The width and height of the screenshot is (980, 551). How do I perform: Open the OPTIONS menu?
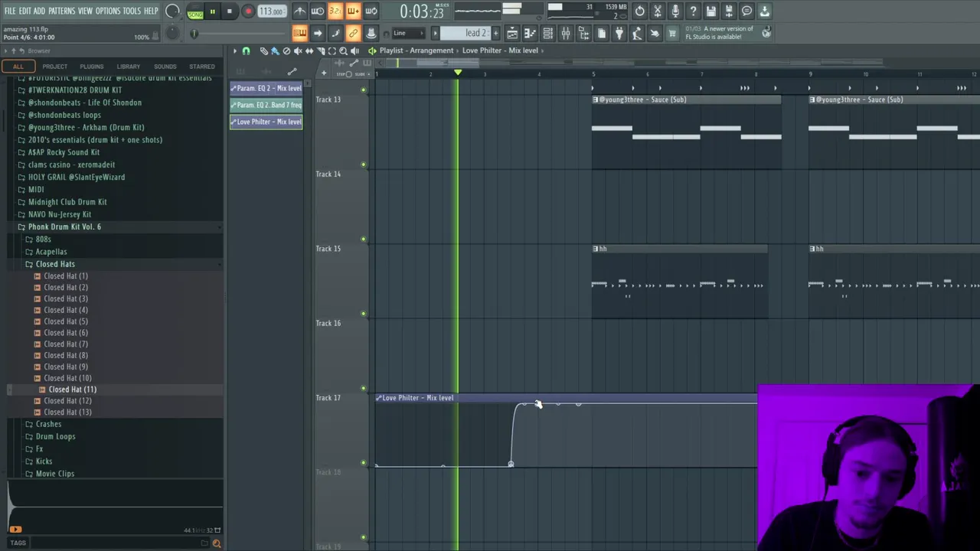[x=108, y=11]
